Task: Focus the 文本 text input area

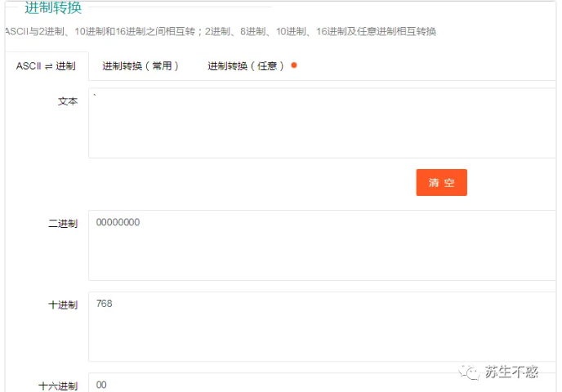Action: (322, 122)
